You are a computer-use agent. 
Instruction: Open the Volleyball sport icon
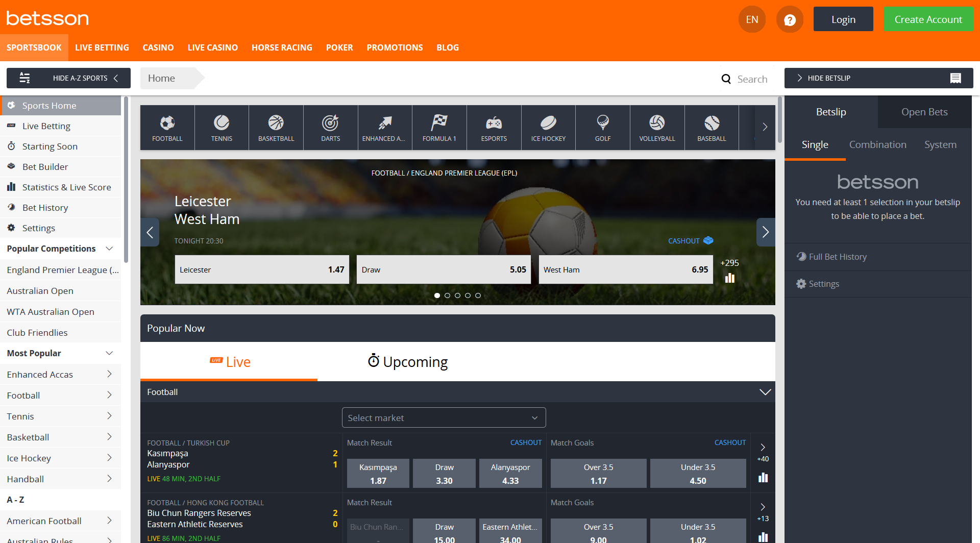point(657,122)
